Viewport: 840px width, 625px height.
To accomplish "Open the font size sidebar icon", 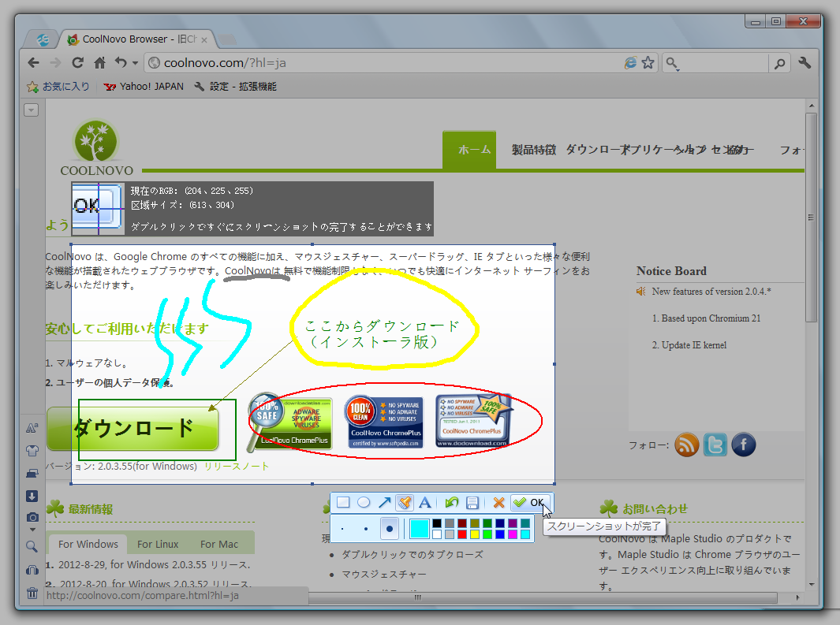I will 32,428.
